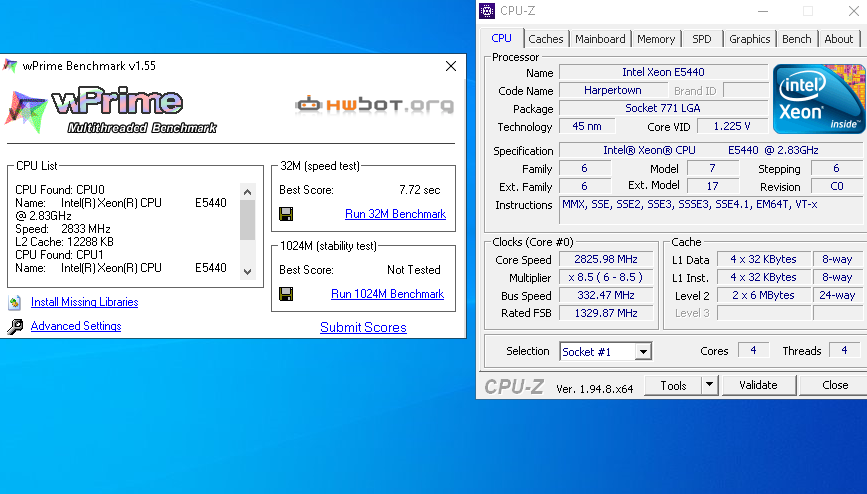Click the Install Missing Libraries link
The image size is (867, 494).
85,302
